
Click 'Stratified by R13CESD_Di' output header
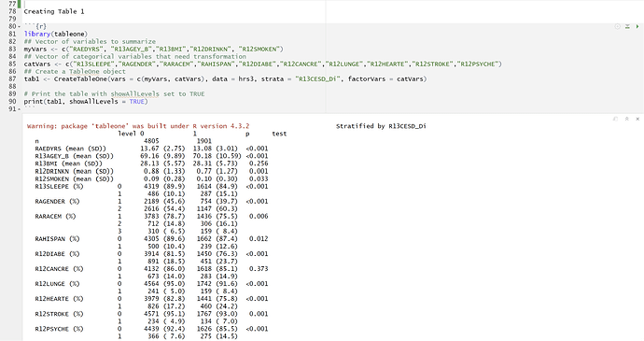[x=381, y=126]
